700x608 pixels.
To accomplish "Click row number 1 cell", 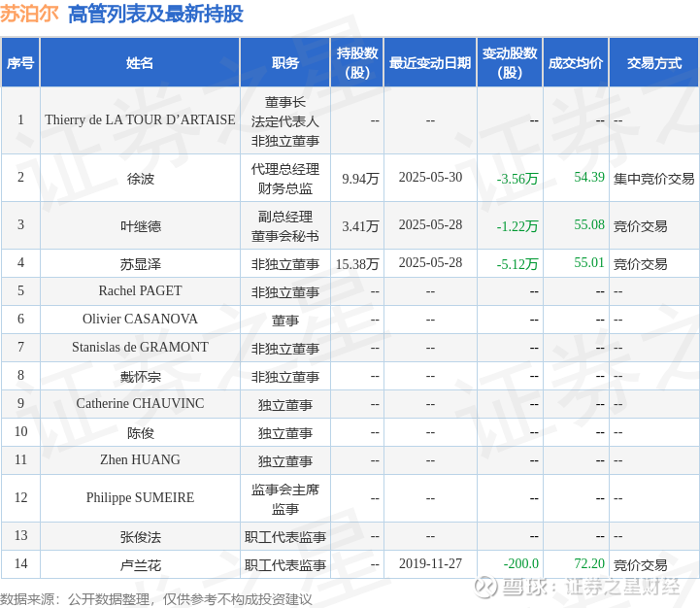I will coord(20,120).
